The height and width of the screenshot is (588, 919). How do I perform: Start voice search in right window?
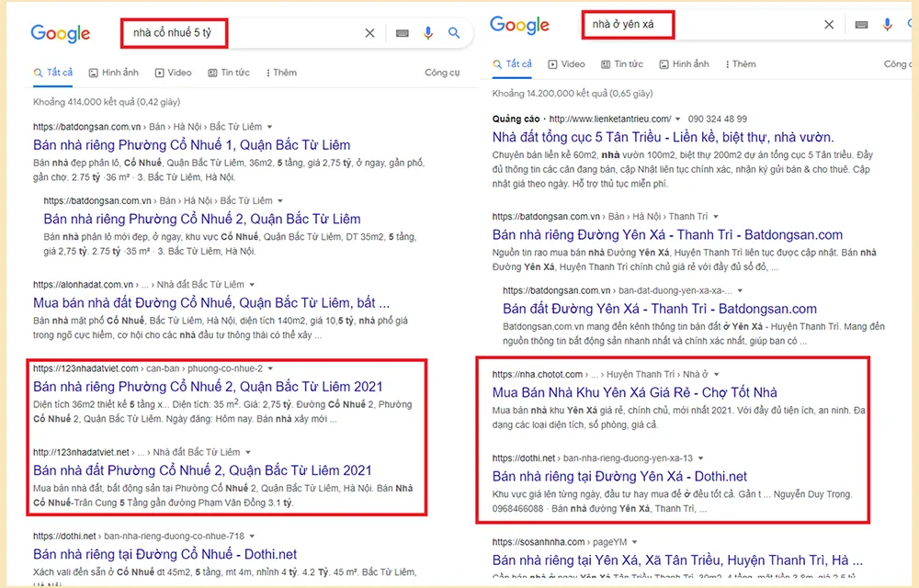[888, 25]
